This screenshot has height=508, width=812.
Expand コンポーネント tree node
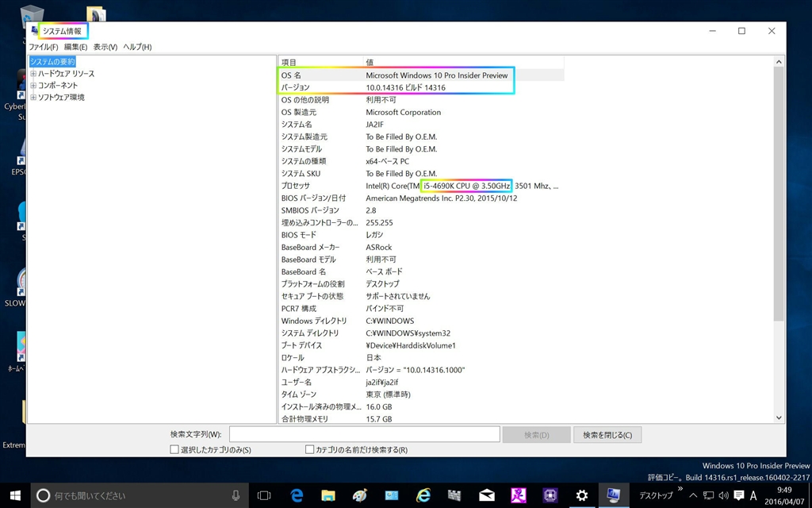pos(33,85)
